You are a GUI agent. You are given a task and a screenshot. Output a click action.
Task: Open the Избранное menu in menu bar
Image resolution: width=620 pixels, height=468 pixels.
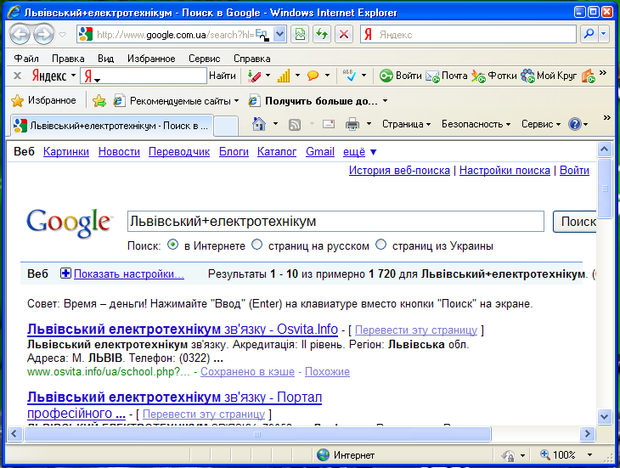click(x=151, y=58)
